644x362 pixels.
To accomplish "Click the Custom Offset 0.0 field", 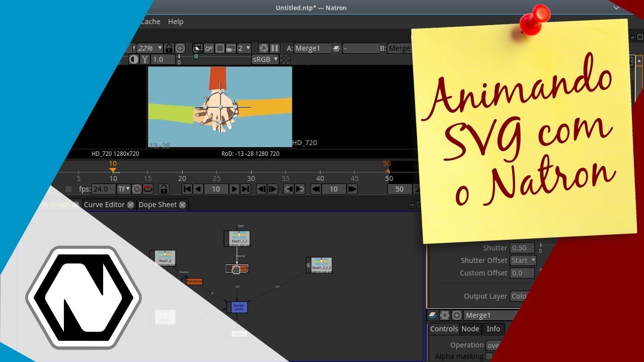I will [x=522, y=273].
